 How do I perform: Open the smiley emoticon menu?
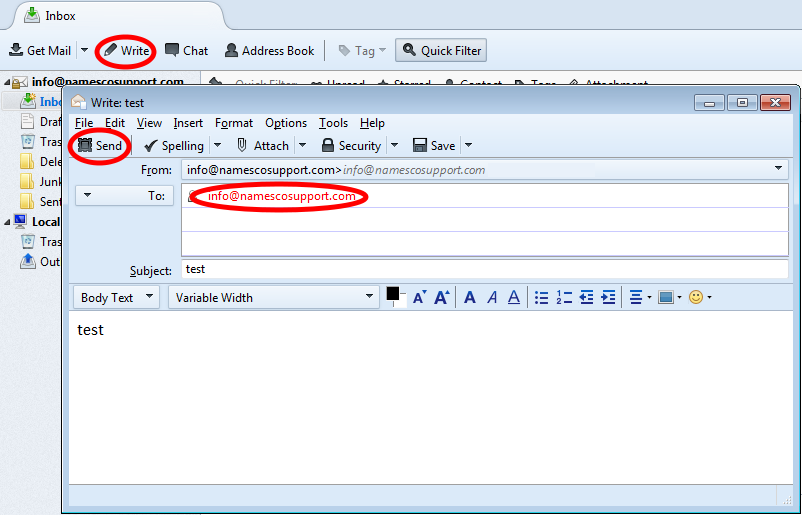tap(700, 297)
